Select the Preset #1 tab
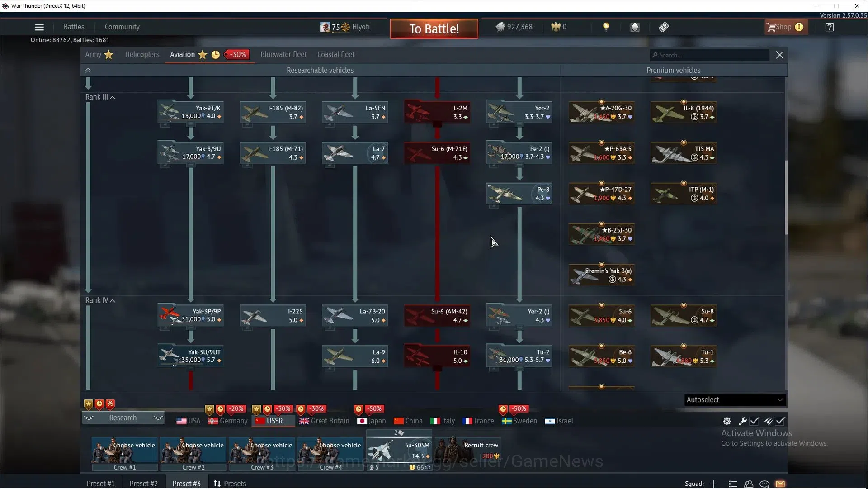 (101, 484)
